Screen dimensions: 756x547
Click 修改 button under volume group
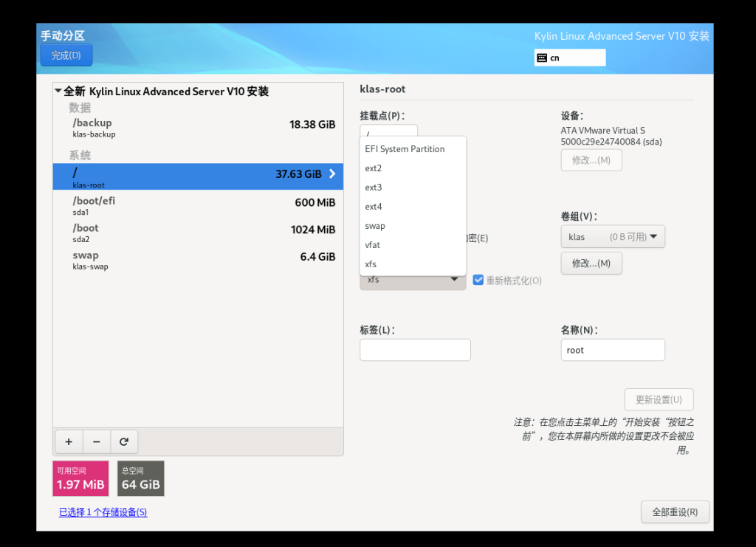pyautogui.click(x=591, y=263)
